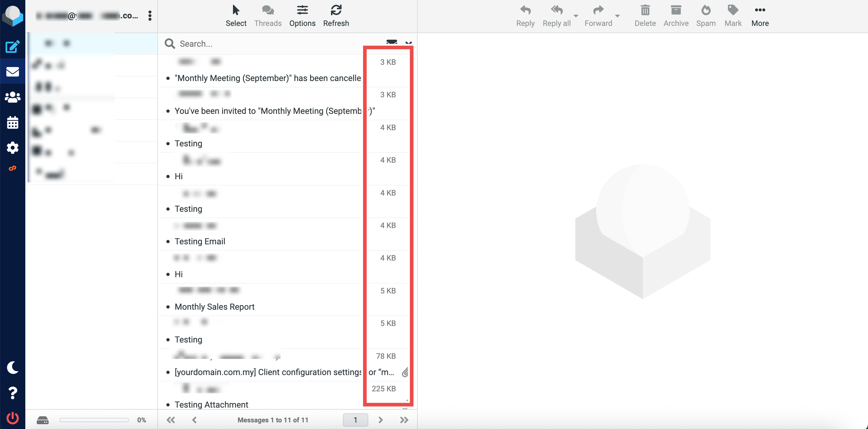Toggle dark mode moon icon
This screenshot has height=429, width=868.
click(12, 367)
